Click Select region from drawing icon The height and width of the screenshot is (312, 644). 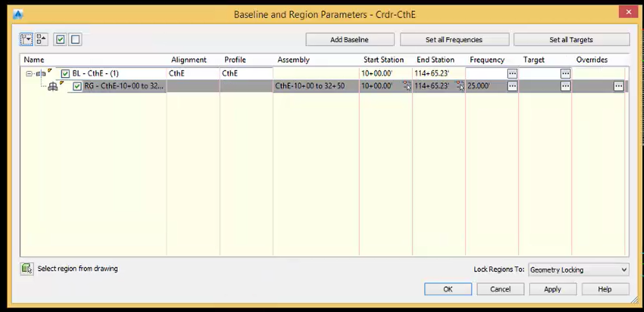[x=26, y=268]
